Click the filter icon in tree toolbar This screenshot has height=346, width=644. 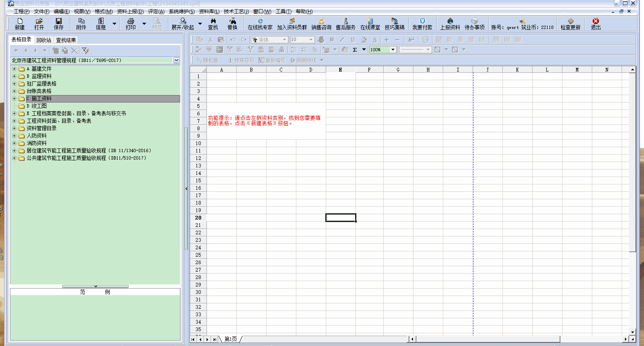click(85, 50)
